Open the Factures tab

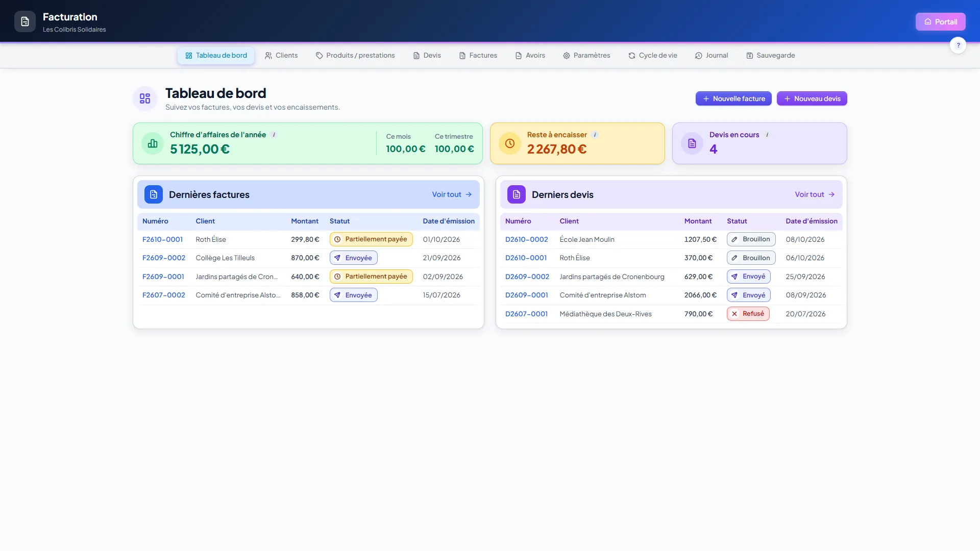pos(478,56)
